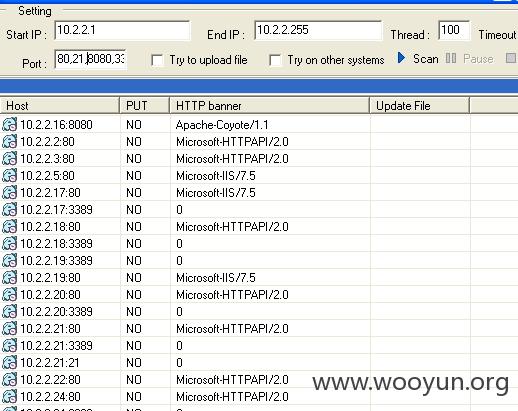Focus the End IP field
This screenshot has width=518, height=411.
tap(318, 30)
